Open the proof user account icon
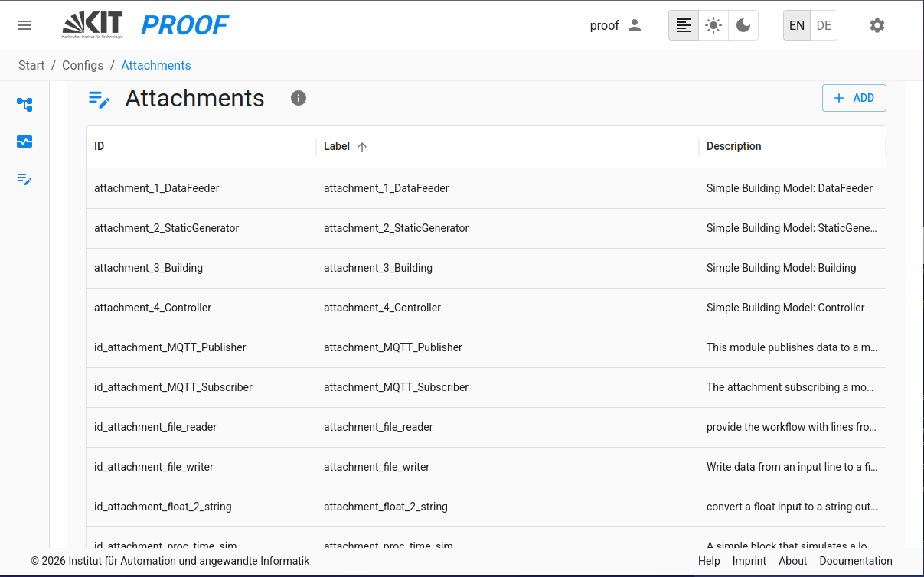The image size is (924, 577). [x=635, y=25]
